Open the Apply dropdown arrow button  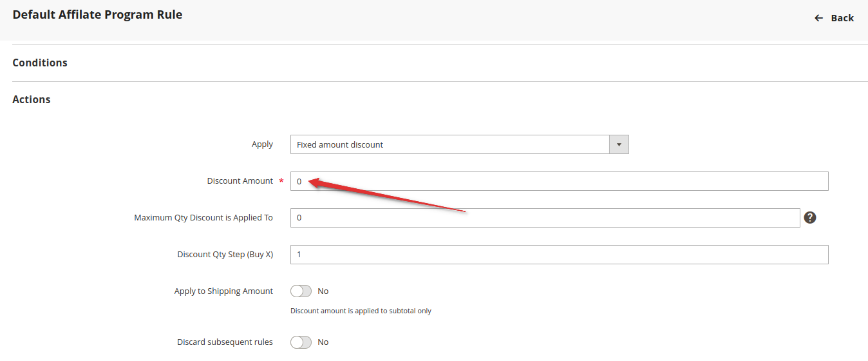619,144
